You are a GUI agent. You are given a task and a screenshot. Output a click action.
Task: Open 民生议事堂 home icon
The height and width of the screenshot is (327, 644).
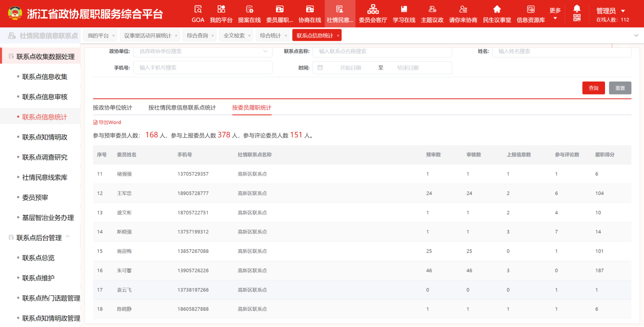497,9
